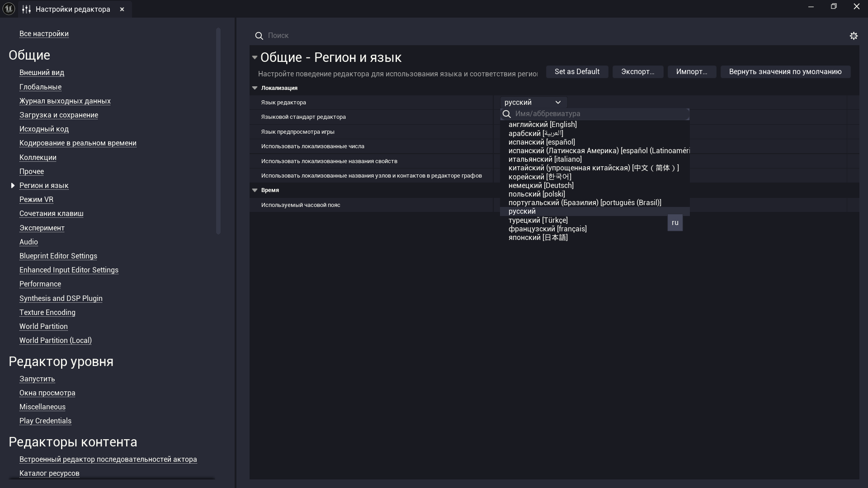Click the Экспорт... button

[637, 72]
